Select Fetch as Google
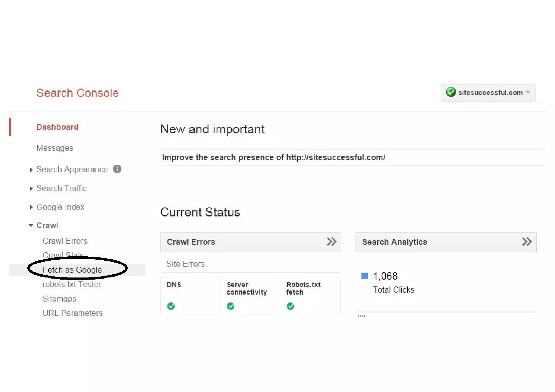 coord(72,270)
